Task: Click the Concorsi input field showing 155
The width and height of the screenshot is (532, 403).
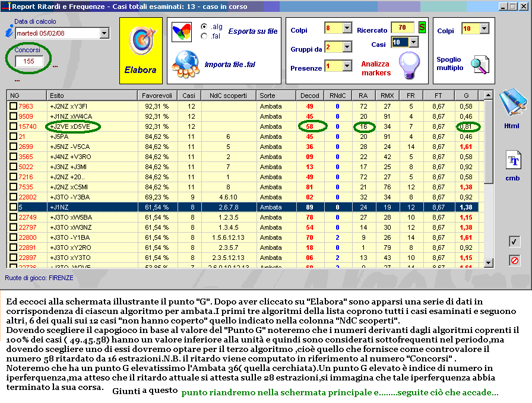Action: (x=29, y=61)
